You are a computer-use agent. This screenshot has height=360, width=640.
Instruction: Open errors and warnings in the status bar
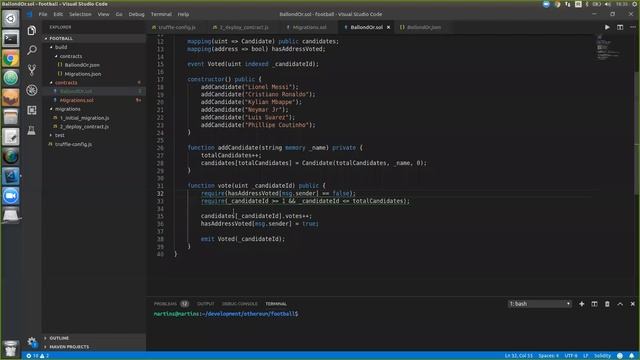pos(38,356)
